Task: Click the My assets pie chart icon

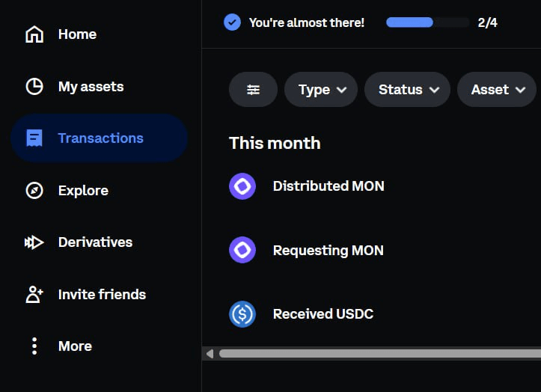Action: 34,87
